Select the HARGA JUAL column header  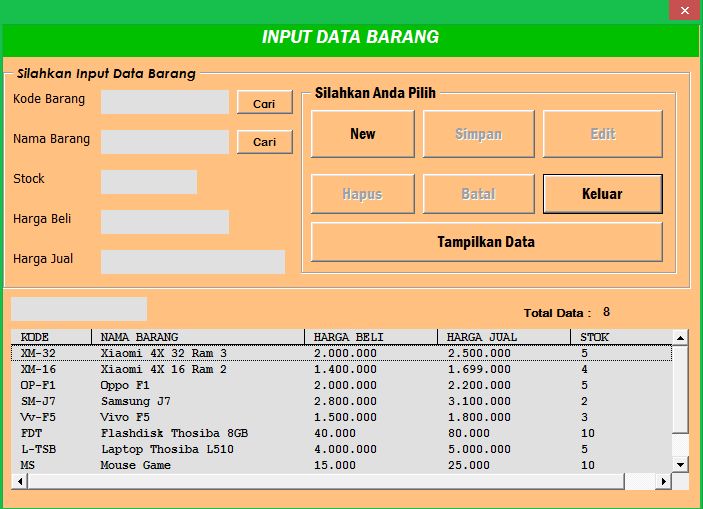(504, 337)
